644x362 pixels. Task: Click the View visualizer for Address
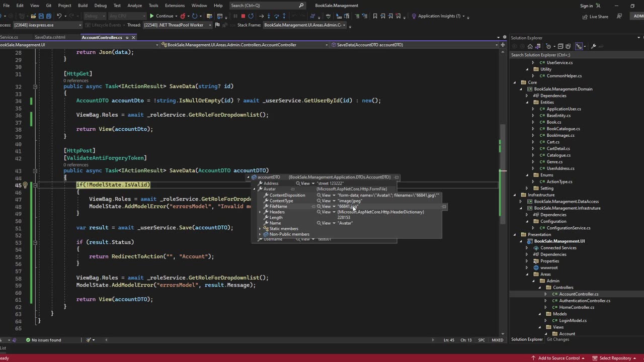[x=302, y=184]
